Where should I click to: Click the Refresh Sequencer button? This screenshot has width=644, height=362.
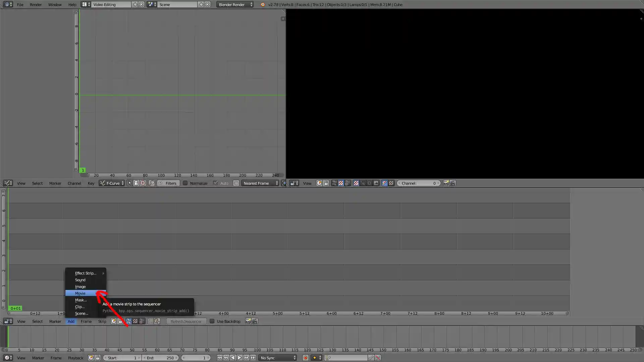pos(186,321)
